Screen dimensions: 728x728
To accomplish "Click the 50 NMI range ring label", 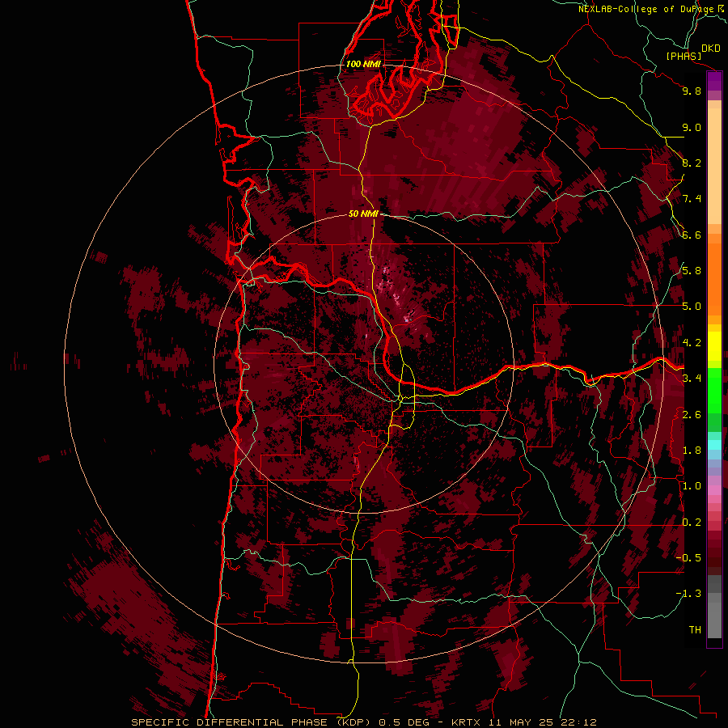I will pyautogui.click(x=363, y=214).
